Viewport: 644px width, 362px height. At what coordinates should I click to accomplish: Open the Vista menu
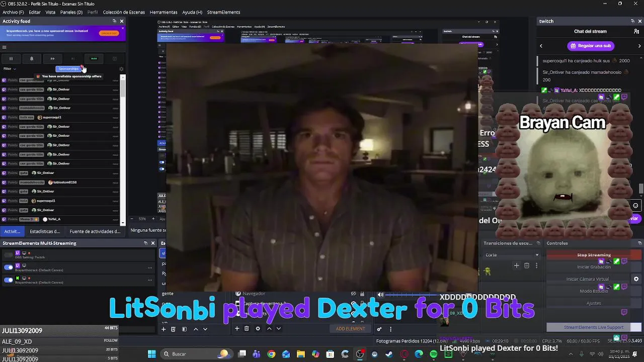[x=50, y=12]
